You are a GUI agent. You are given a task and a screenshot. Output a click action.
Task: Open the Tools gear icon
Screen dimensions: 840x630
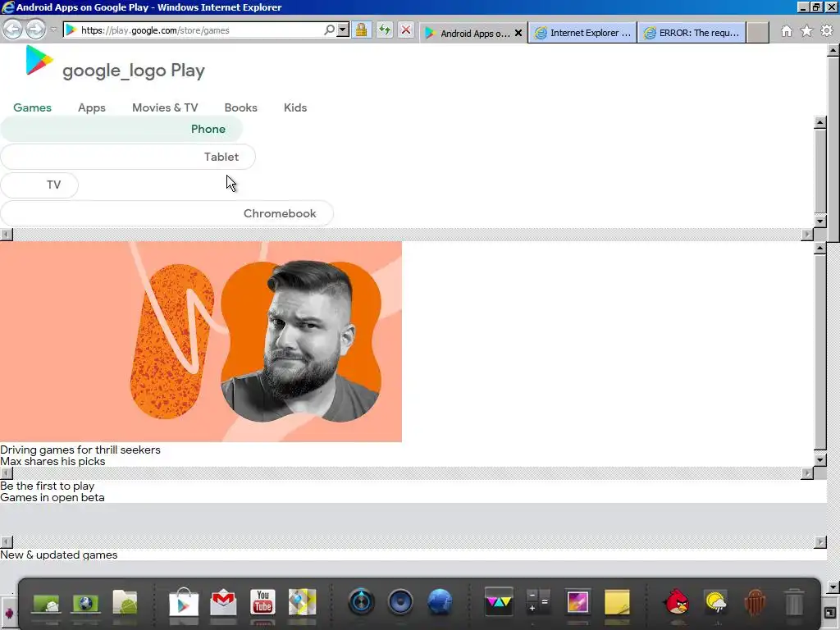(827, 31)
